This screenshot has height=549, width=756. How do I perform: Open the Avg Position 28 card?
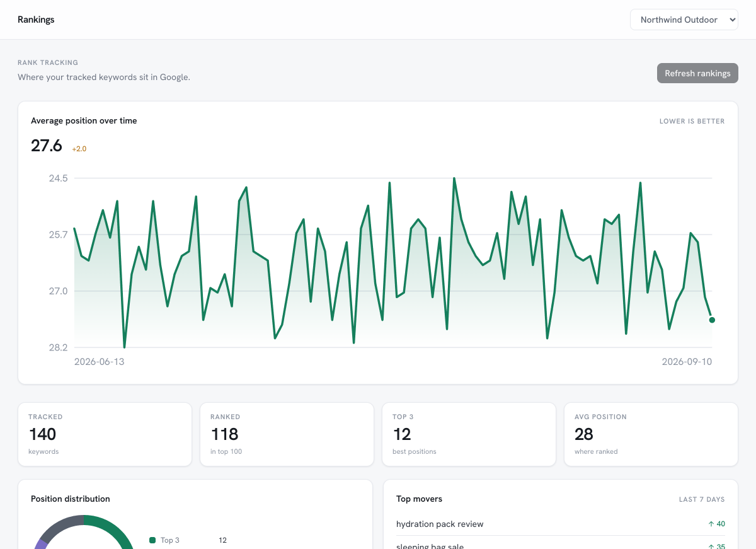coord(651,434)
